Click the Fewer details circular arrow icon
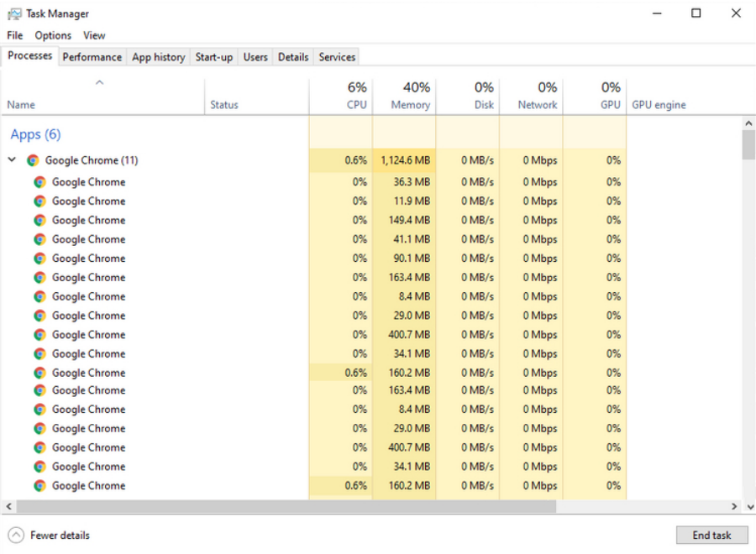The width and height of the screenshot is (756, 554). (16, 536)
